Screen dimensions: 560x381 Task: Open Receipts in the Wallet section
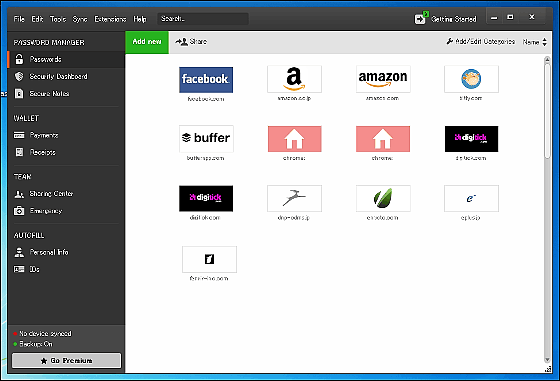pos(66,152)
